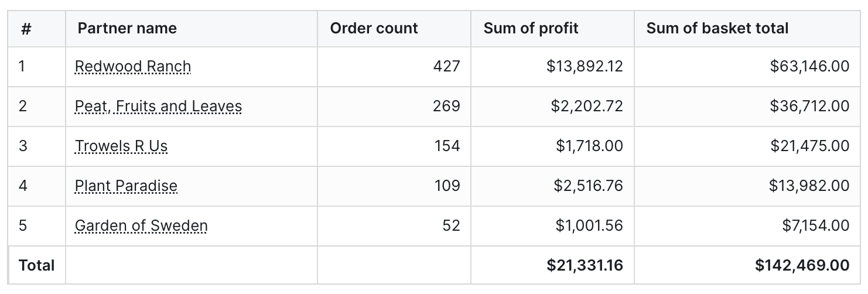The width and height of the screenshot is (868, 294).
Task: Click the # column header
Action: tap(26, 28)
